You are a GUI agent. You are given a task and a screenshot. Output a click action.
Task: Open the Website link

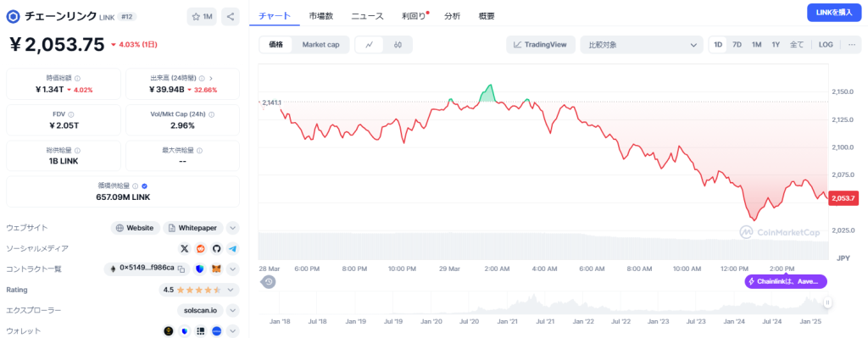coord(135,228)
